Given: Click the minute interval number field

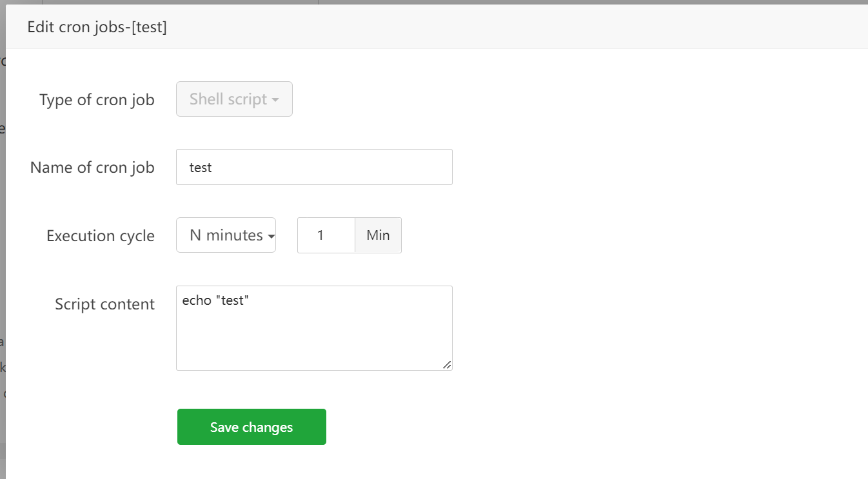Looking at the screenshot, I should coord(326,235).
